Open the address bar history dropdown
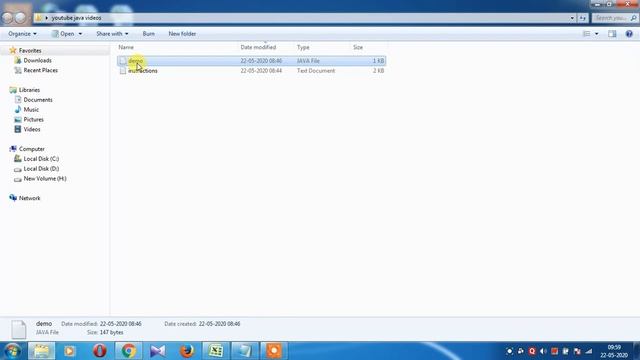 click(572, 18)
